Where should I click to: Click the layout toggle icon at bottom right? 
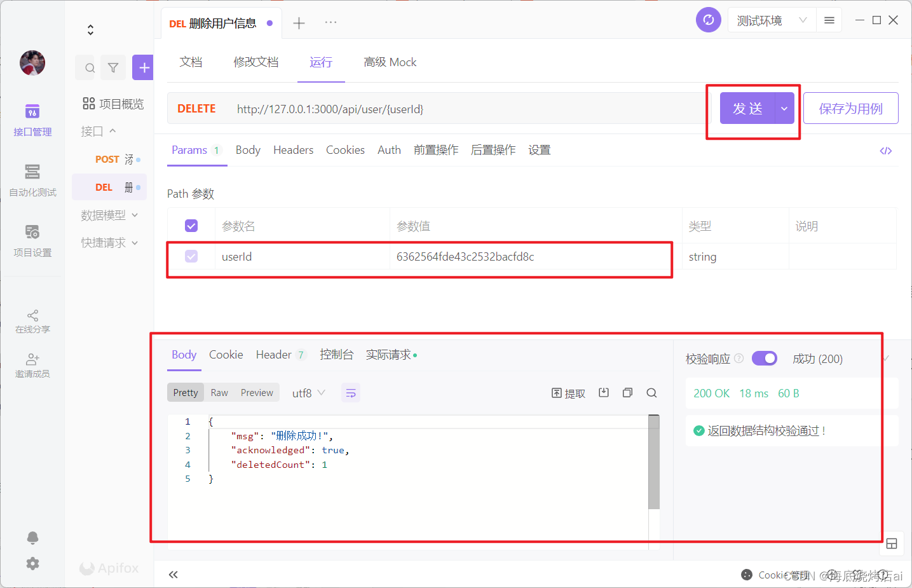coord(892,544)
